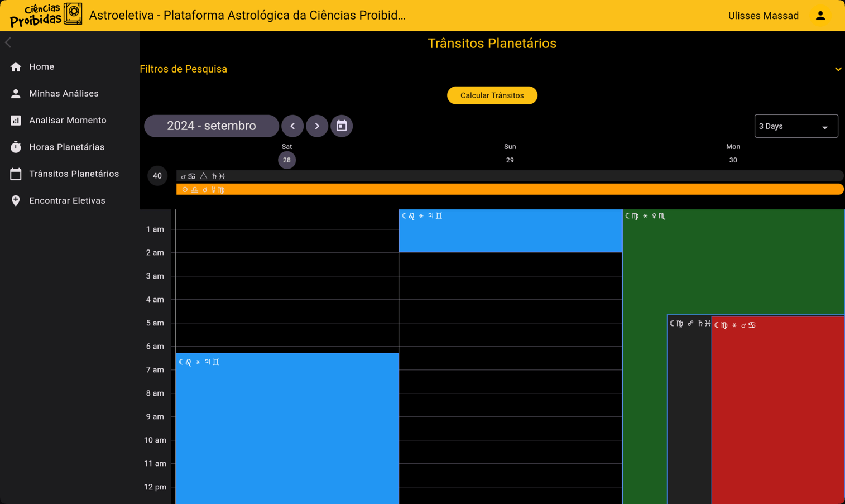Screen dimensions: 845x504
Task: Click the Horas Planetárias stopwatch icon
Action: [x=16, y=147]
